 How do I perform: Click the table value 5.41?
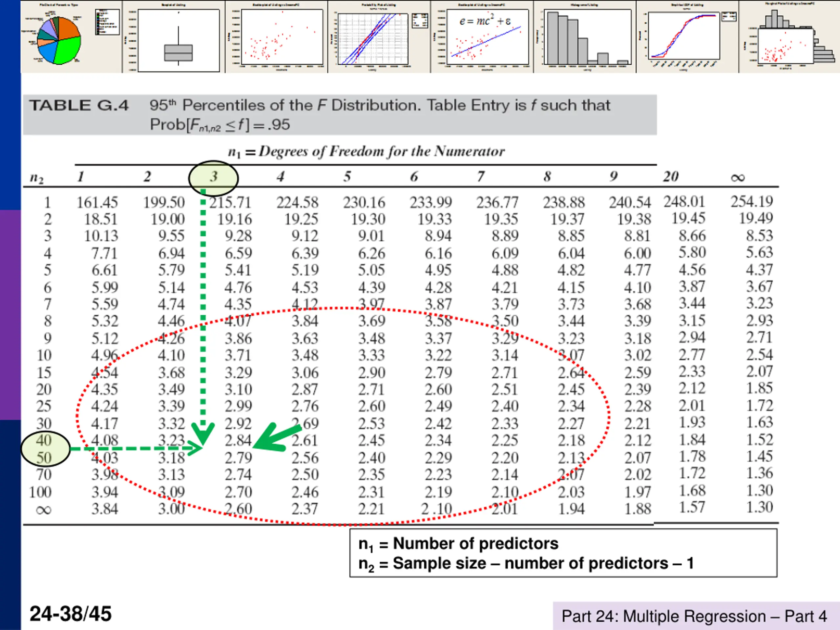pyautogui.click(x=238, y=270)
